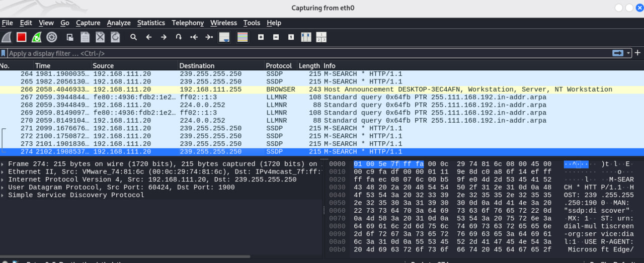
Task: Sort packets by the Protocol column header
Action: pos(281,66)
